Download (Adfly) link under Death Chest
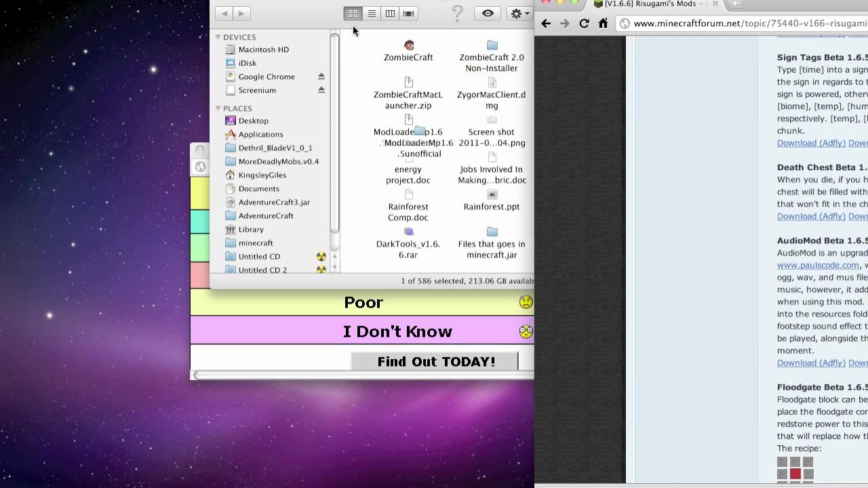The image size is (868, 488). [811, 216]
